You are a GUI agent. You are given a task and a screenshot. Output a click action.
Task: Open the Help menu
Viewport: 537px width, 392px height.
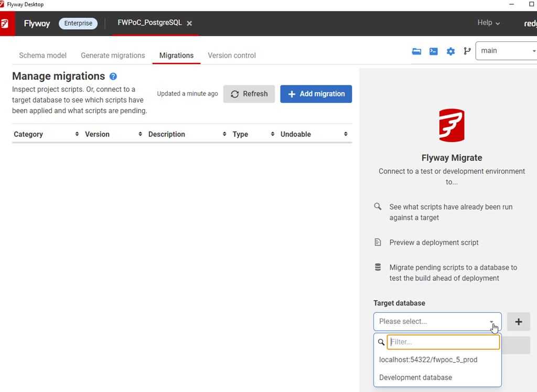pos(488,23)
